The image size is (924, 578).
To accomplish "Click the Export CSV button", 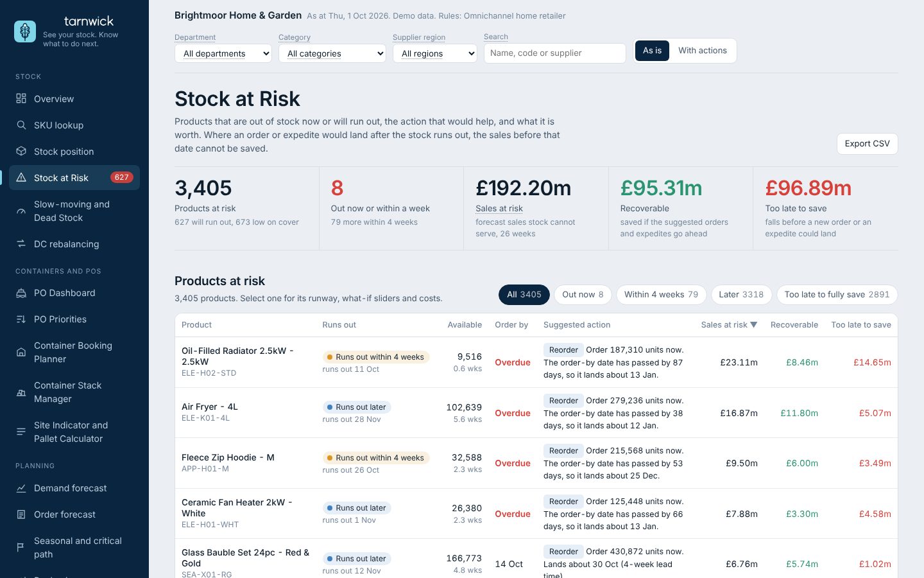I will pyautogui.click(x=867, y=144).
